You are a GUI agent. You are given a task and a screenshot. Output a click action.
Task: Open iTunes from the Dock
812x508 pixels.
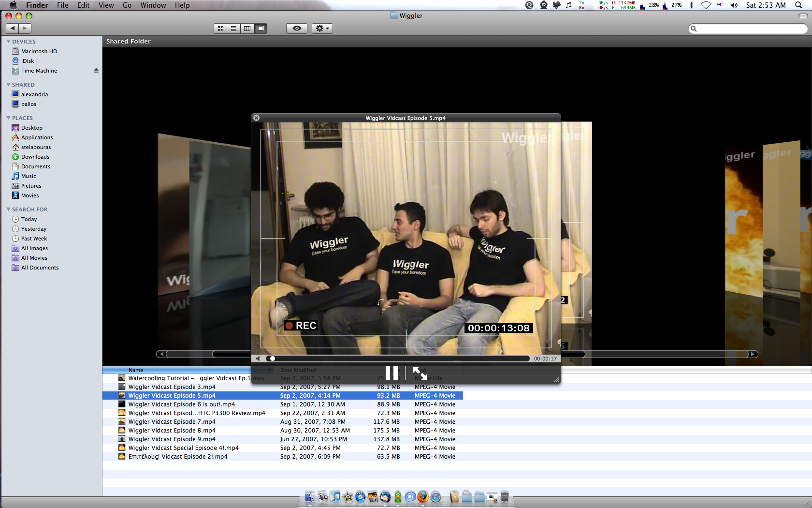[335, 497]
